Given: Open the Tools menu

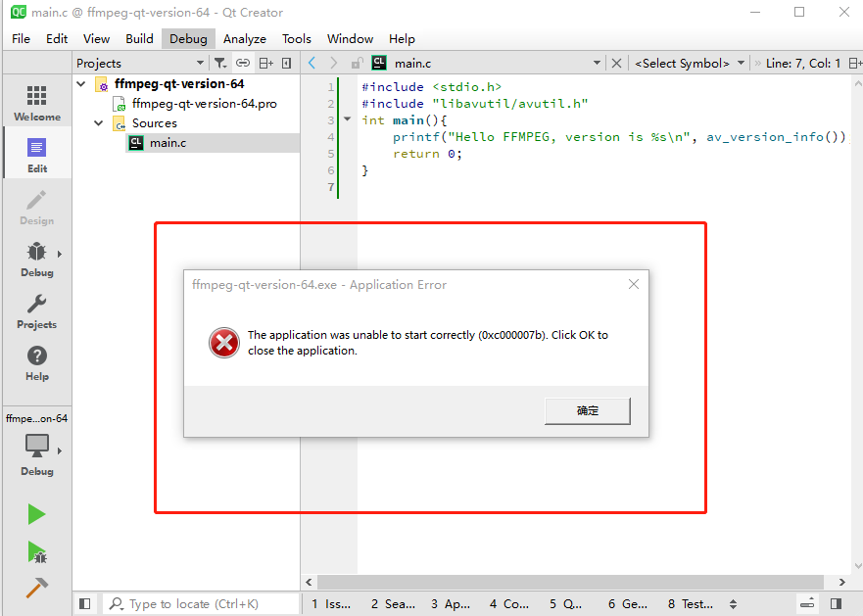Looking at the screenshot, I should click(x=297, y=39).
